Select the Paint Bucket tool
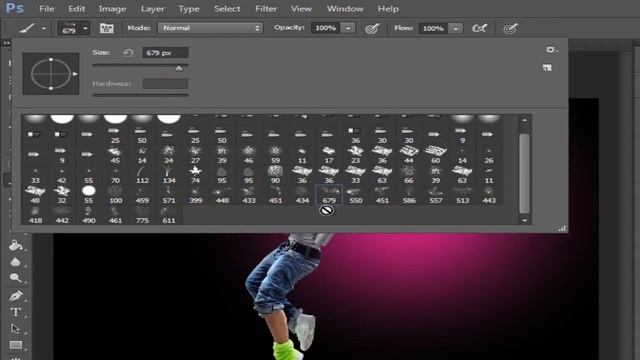Viewport: 640px width, 360px height. (16, 245)
